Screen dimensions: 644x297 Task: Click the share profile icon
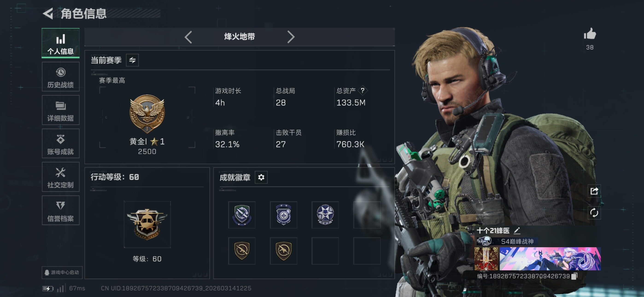tap(594, 191)
